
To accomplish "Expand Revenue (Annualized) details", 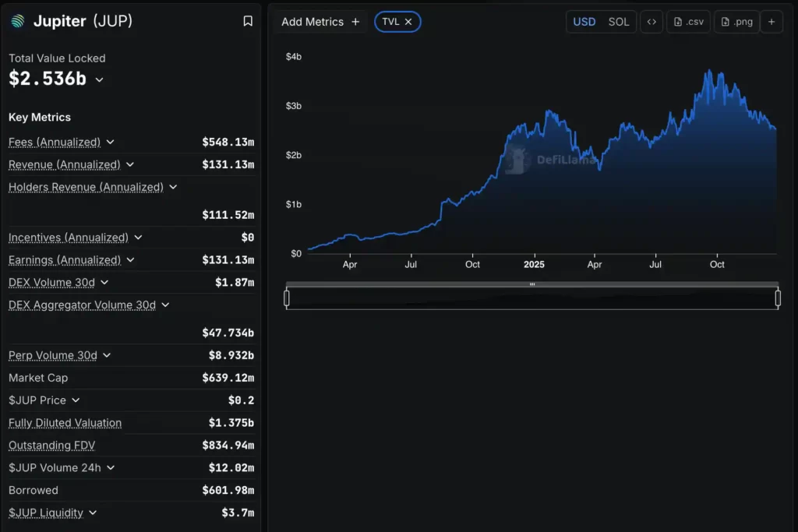I will (x=130, y=164).
